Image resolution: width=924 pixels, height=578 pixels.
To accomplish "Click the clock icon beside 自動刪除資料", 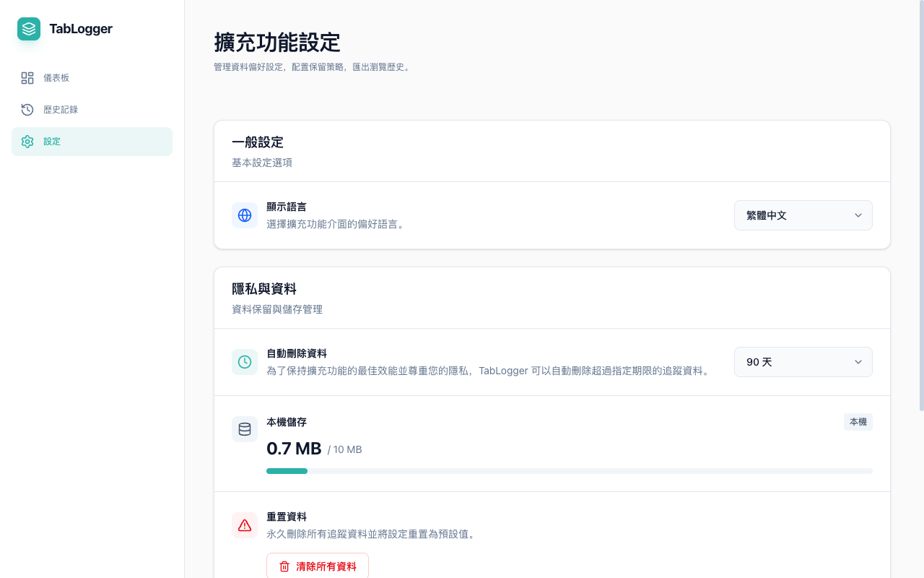I will [245, 361].
